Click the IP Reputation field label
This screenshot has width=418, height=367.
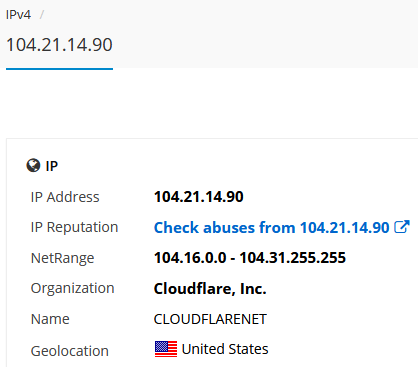tap(74, 228)
